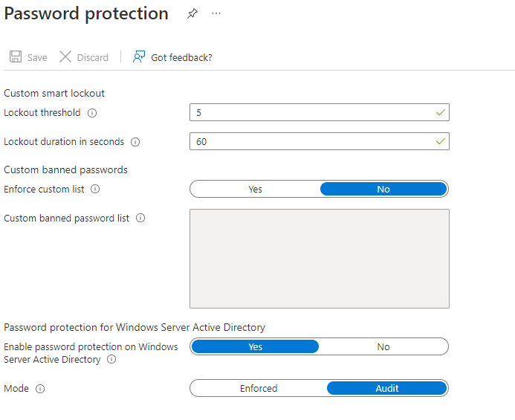515x420 pixels.
Task: Click the Save floppy disk icon
Action: tap(16, 56)
